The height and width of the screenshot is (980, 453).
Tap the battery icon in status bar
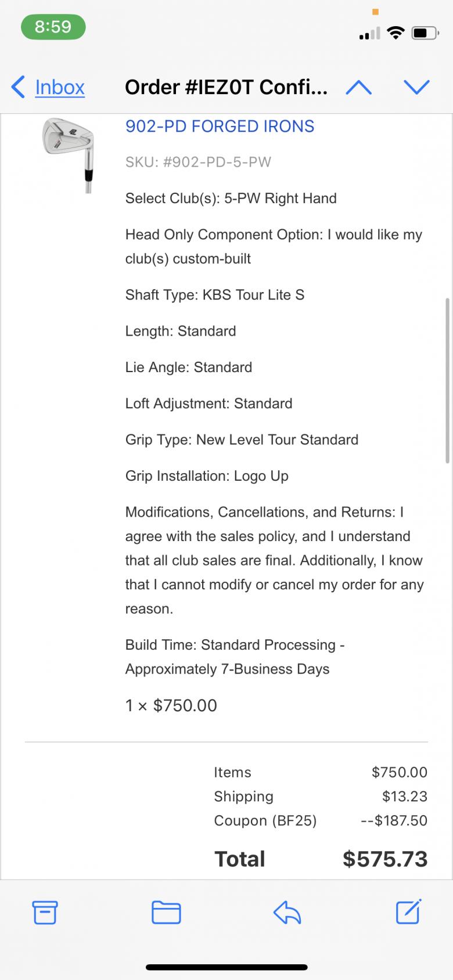pyautogui.click(x=425, y=33)
